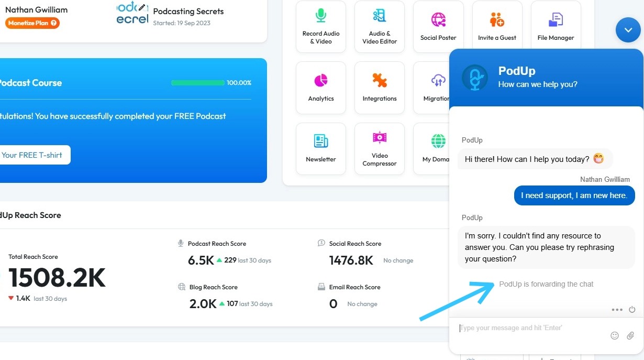Attach a file using the paperclip icon
The width and height of the screenshot is (644, 360).
[631, 335]
